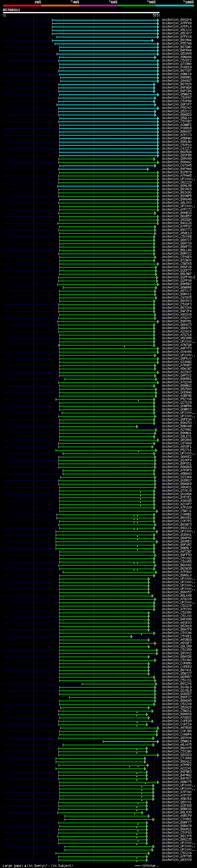Open hit UniRef100_B7FK14
The width and height of the screenshot is (197, 868).
tap(176, 37)
